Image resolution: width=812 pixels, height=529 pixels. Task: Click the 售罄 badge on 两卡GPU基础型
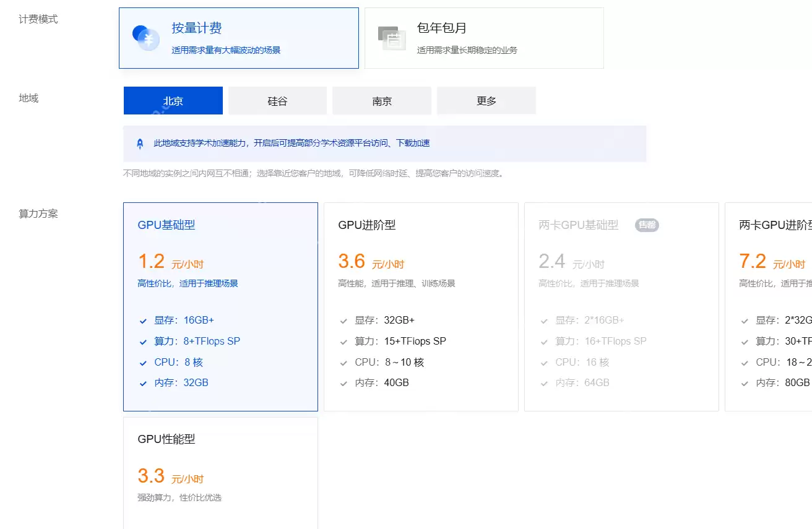(x=646, y=225)
